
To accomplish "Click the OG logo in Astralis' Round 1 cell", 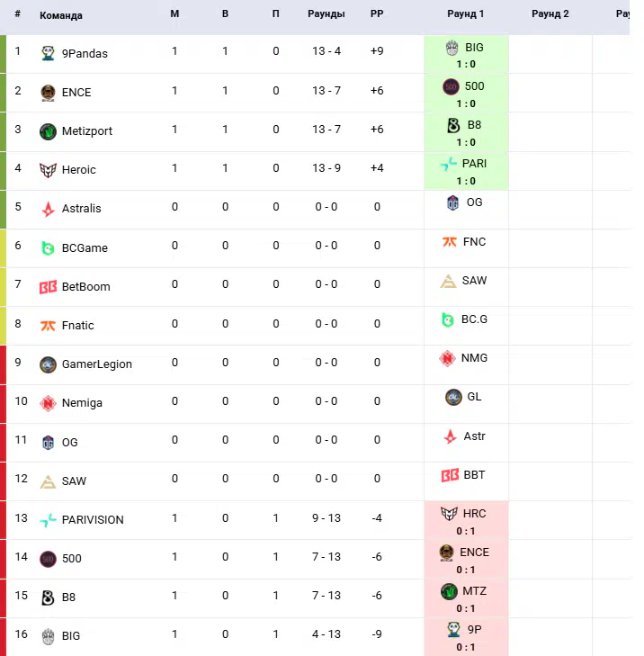I will 453,202.
